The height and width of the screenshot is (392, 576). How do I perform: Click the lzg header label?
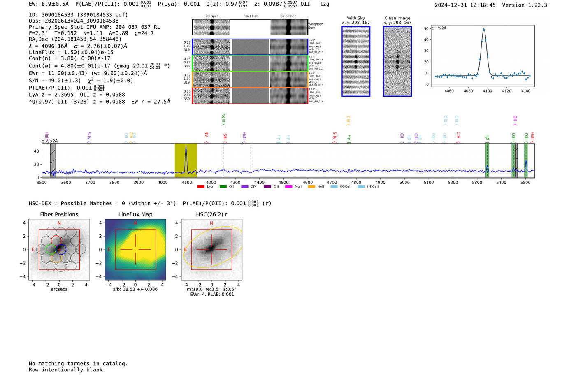[x=325, y=4]
